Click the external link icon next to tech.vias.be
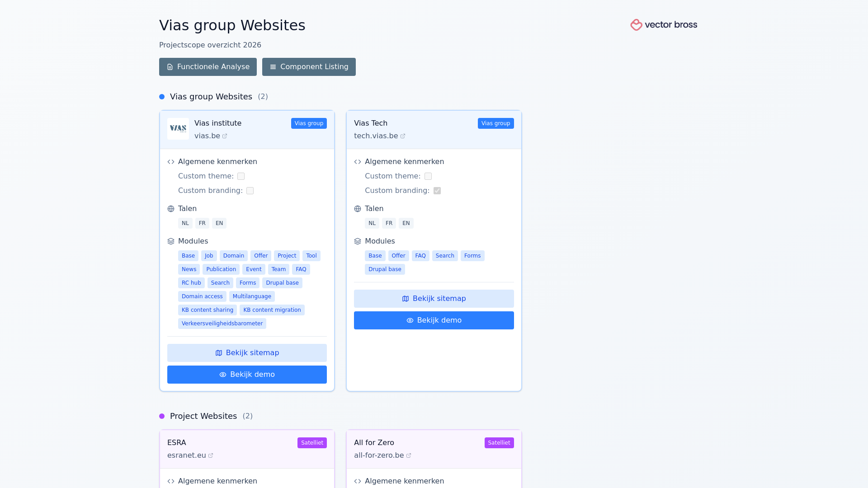 click(x=403, y=136)
